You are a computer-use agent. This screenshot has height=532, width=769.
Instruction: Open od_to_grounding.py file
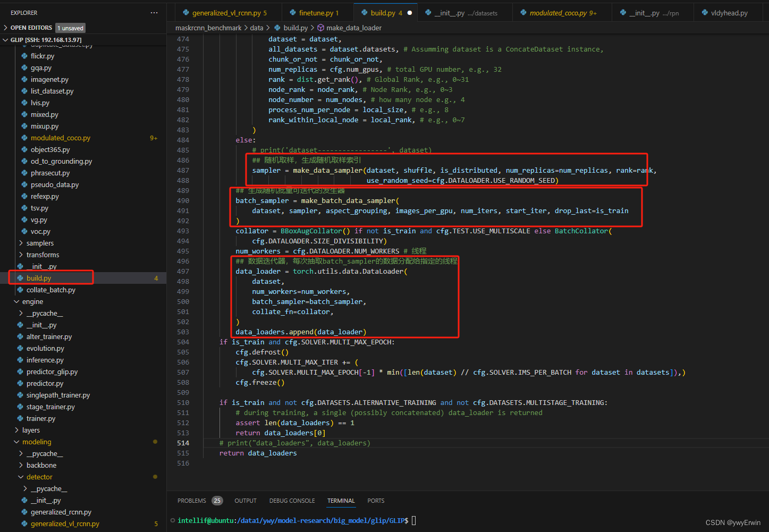pos(83,161)
